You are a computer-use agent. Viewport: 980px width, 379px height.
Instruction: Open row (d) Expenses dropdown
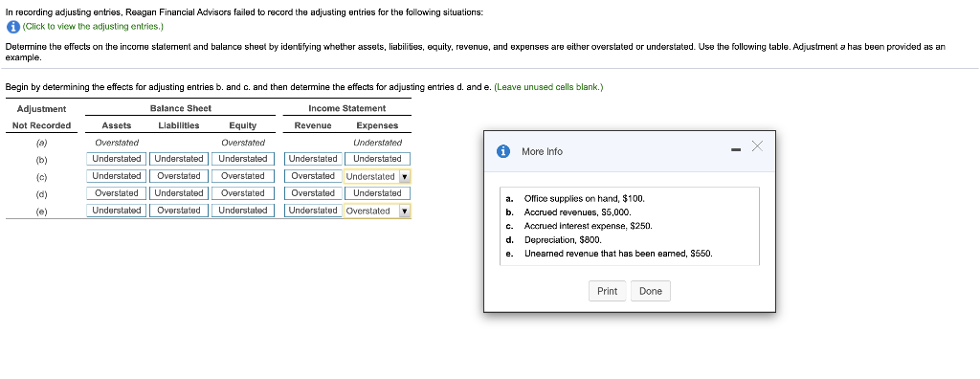[x=377, y=193]
